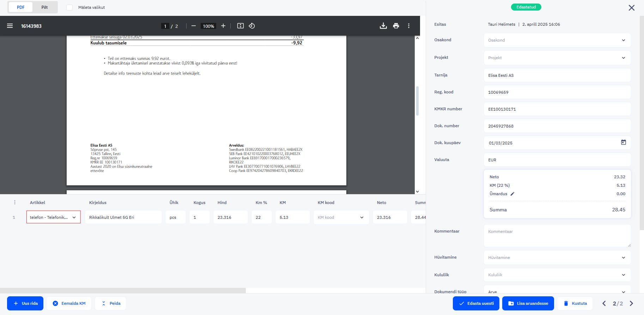The height and width of the screenshot is (315, 644).
Task: Click the Uus rida button
Action: [x=25, y=303]
